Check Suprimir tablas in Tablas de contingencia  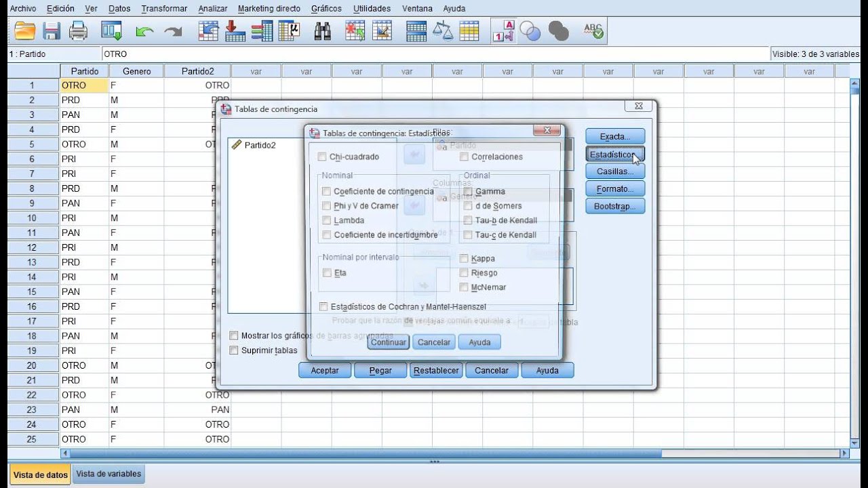234,350
